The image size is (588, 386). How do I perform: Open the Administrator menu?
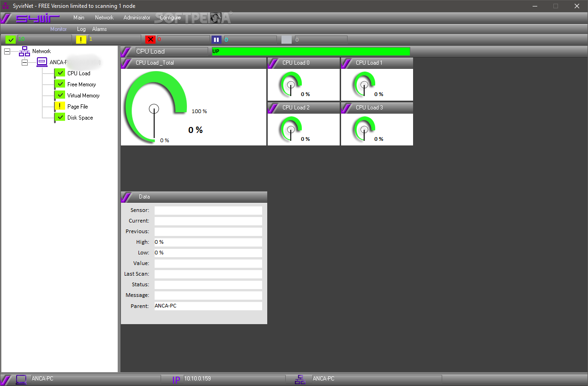coord(137,18)
